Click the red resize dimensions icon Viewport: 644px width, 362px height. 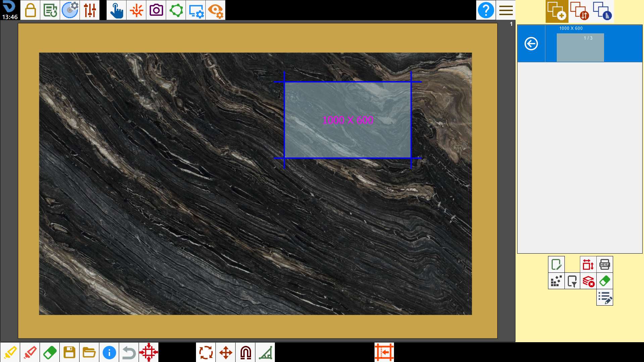tap(588, 264)
